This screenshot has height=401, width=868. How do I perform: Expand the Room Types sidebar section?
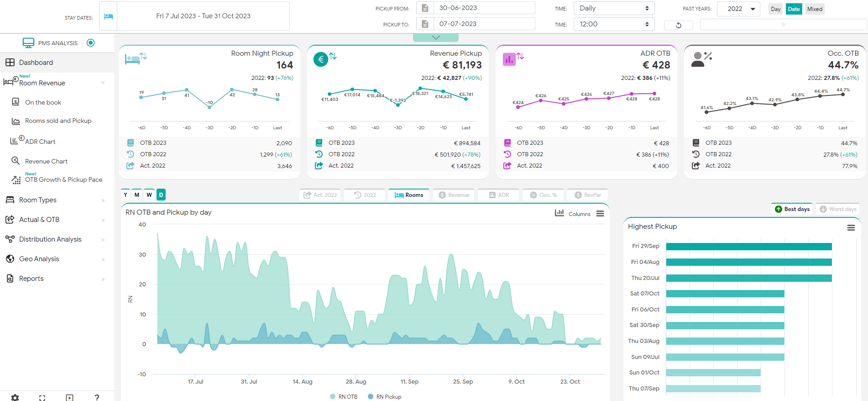coord(55,200)
